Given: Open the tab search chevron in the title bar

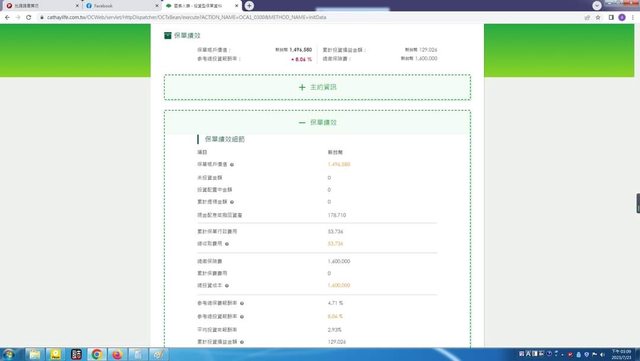Looking at the screenshot, I should click(597, 5).
